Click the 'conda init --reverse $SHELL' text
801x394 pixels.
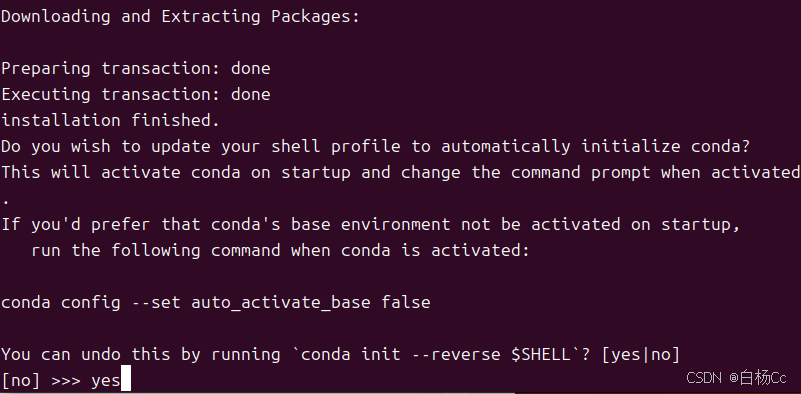click(x=436, y=355)
